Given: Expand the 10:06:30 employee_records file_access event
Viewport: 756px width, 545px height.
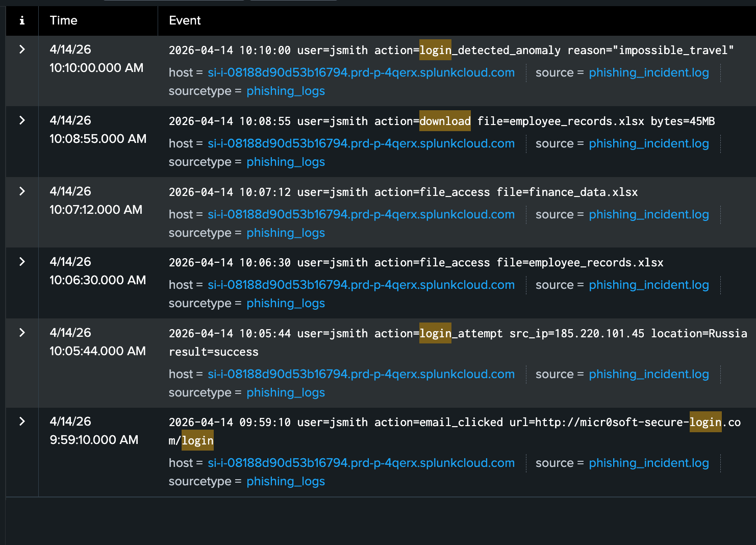Looking at the screenshot, I should pos(22,262).
